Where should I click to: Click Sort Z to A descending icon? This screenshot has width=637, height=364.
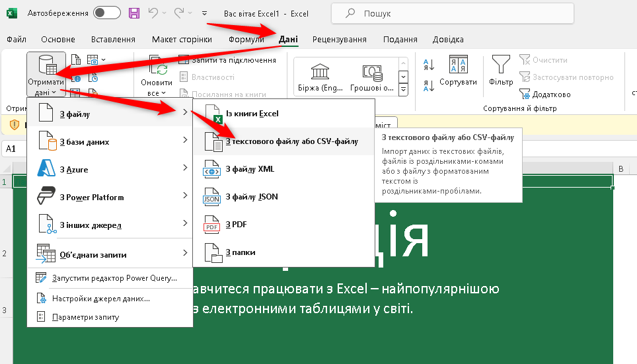(x=429, y=85)
